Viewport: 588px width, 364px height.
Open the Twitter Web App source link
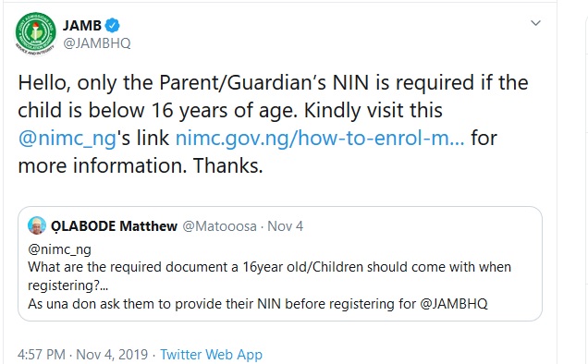211,355
